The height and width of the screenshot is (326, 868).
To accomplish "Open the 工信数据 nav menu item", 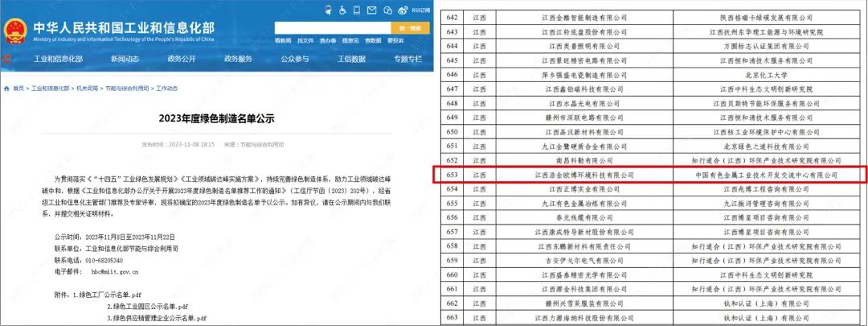I will pos(351,59).
